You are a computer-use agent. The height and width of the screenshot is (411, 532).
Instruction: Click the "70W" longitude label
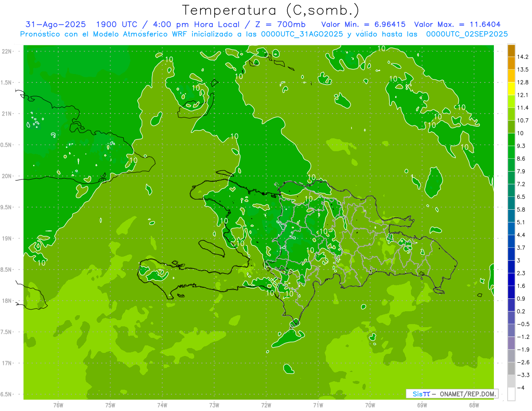370,405
